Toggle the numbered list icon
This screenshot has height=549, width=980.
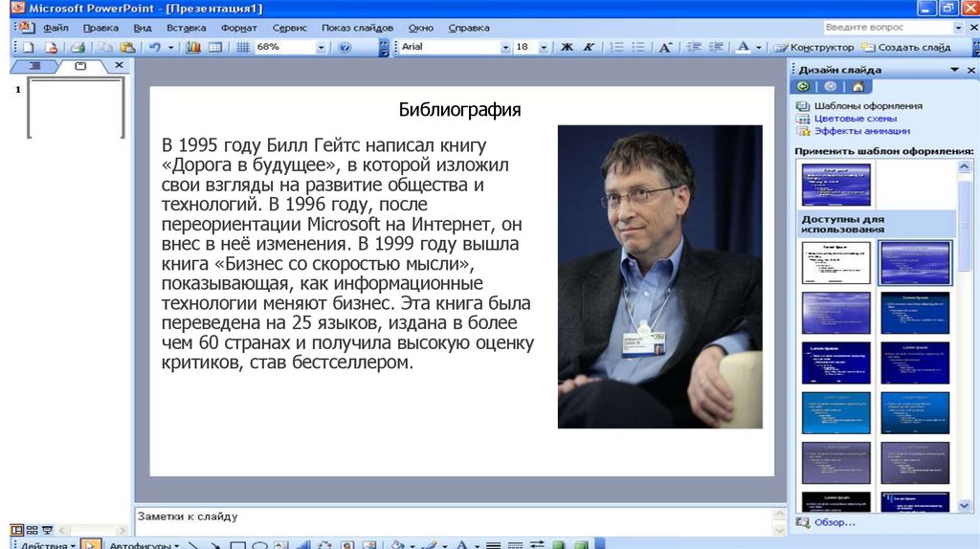click(x=616, y=48)
